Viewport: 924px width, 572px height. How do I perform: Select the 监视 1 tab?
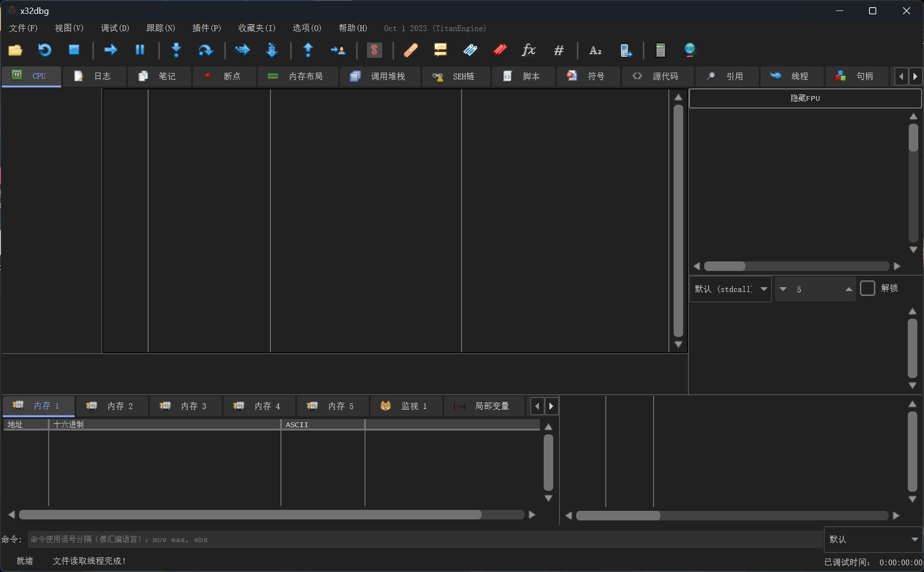[406, 406]
